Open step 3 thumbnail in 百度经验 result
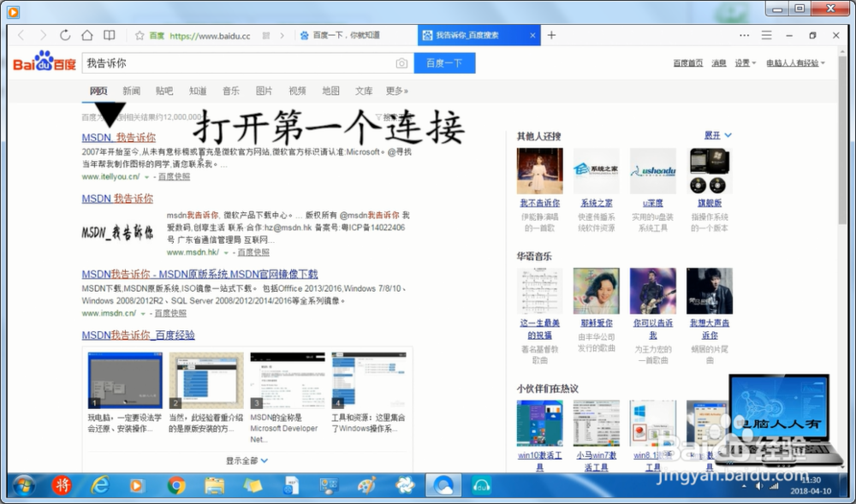This screenshot has width=856, height=504. (288, 380)
